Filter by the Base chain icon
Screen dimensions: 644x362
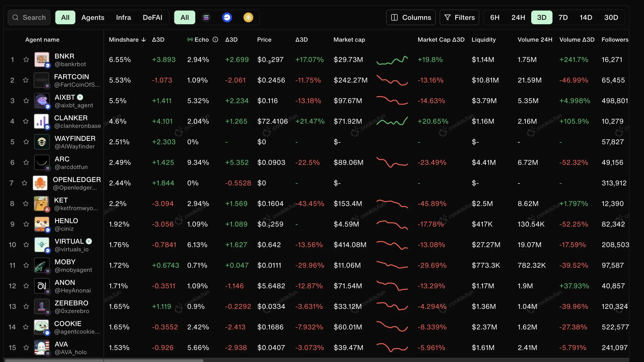click(227, 17)
